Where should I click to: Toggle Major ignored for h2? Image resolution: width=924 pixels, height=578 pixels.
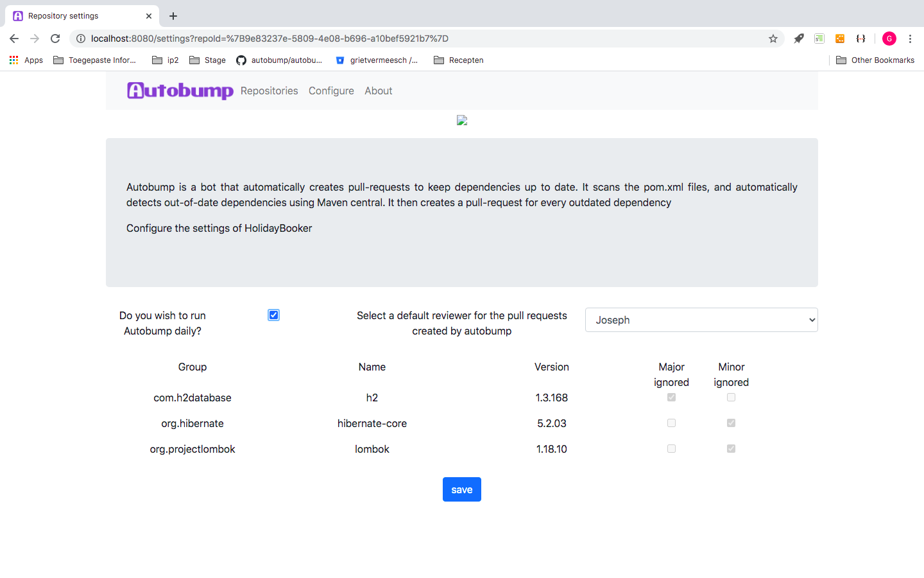[671, 398]
